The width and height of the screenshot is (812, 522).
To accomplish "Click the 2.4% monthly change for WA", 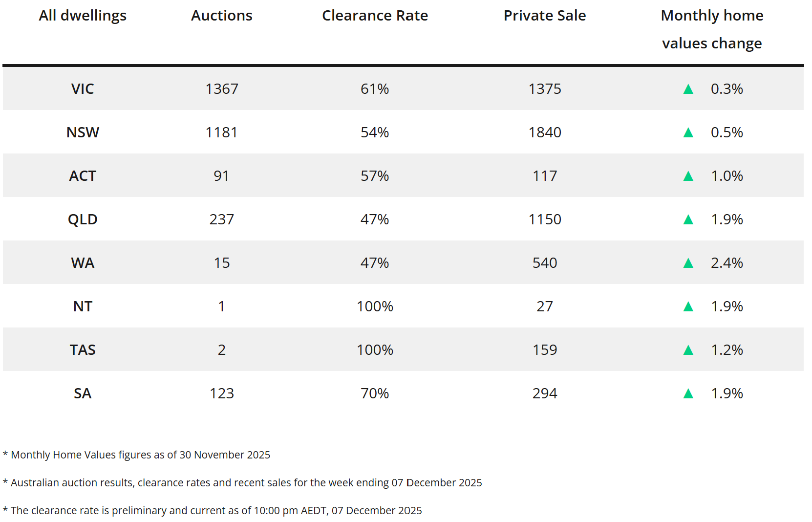I will pyautogui.click(x=727, y=263).
